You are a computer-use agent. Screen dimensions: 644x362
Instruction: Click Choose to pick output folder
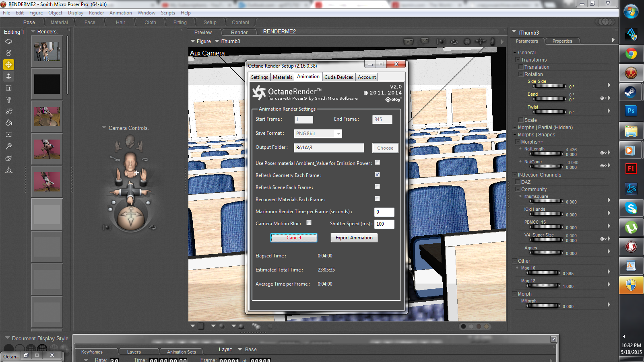385,148
